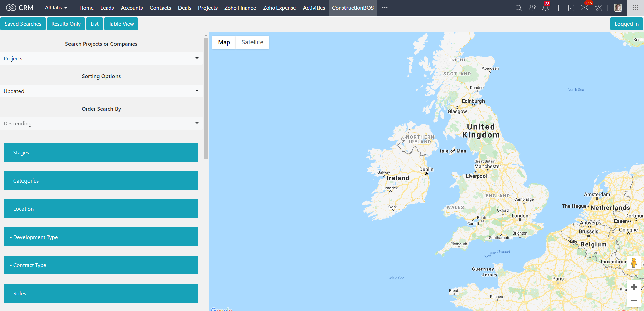Click Aberdeen label on the map

490,68
